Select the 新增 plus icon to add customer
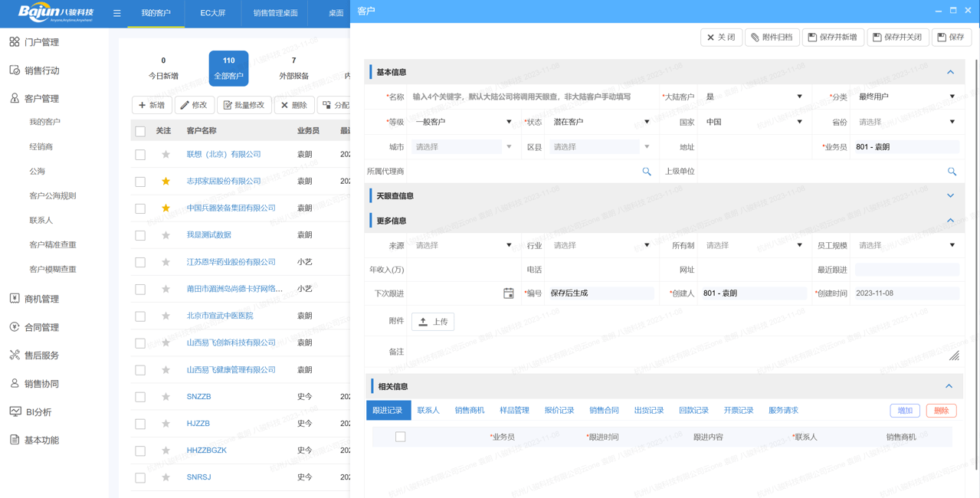The width and height of the screenshot is (980, 498). [x=142, y=105]
